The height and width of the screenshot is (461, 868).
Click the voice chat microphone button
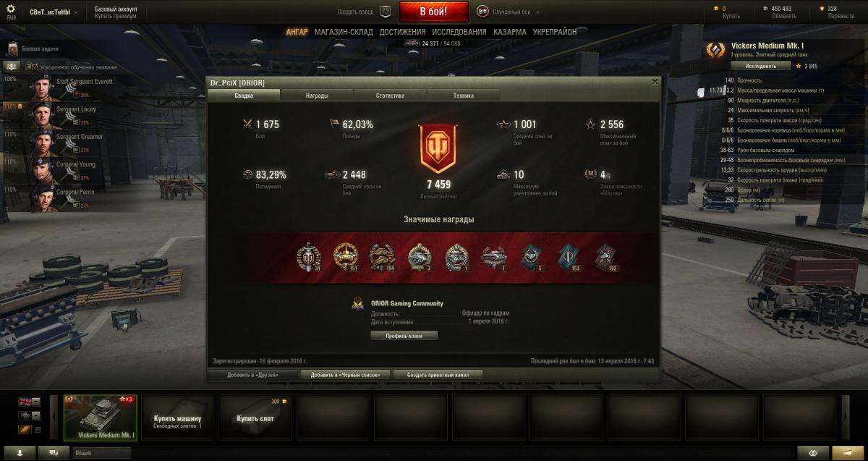click(x=20, y=453)
